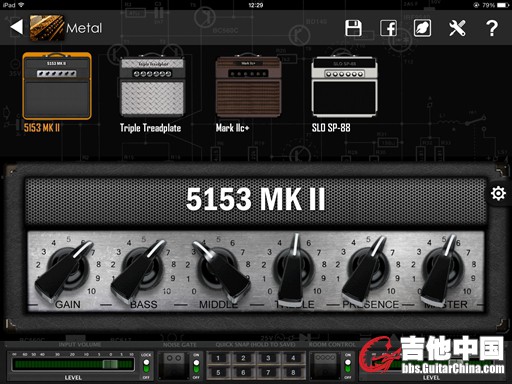The width and height of the screenshot is (512, 384).
Task: Tap the 12:29 clock in status bar
Action: pyautogui.click(x=256, y=5)
